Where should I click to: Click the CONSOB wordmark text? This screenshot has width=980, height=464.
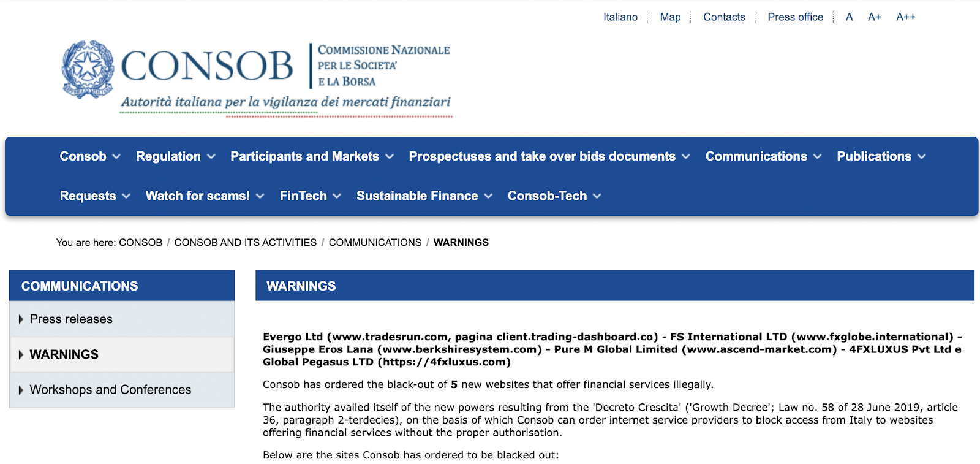tap(207, 66)
